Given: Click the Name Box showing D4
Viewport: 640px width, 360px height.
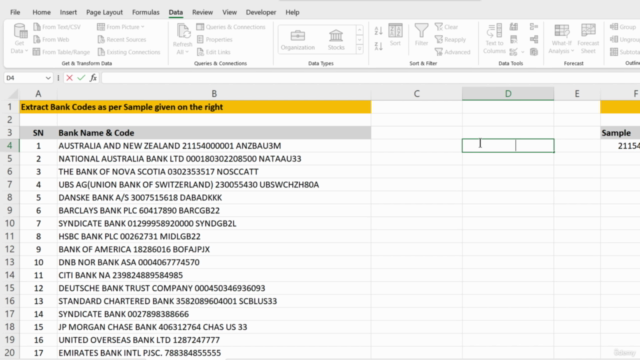Looking at the screenshot, I should tap(24, 78).
